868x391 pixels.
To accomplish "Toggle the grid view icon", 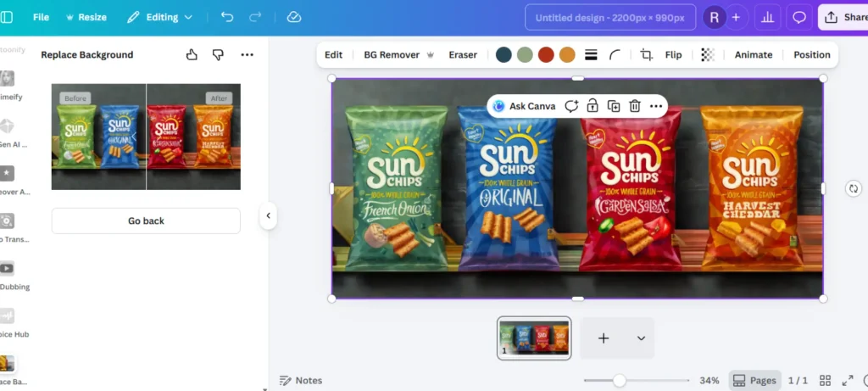I will pos(825,380).
